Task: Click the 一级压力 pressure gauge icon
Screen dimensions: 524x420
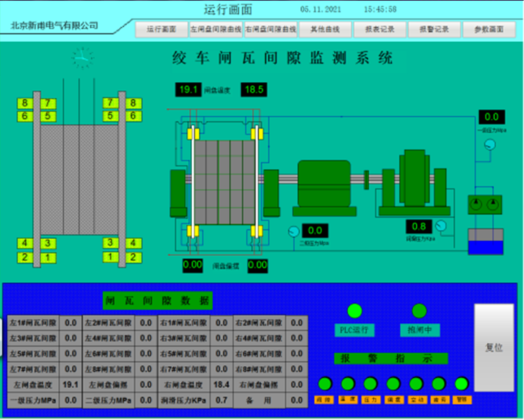Action: click(490, 144)
